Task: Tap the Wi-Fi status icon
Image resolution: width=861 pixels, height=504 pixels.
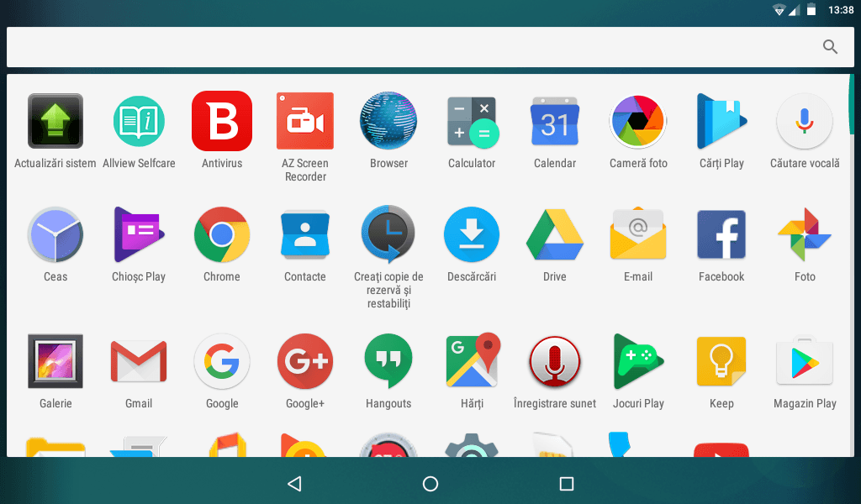Action: [x=779, y=10]
